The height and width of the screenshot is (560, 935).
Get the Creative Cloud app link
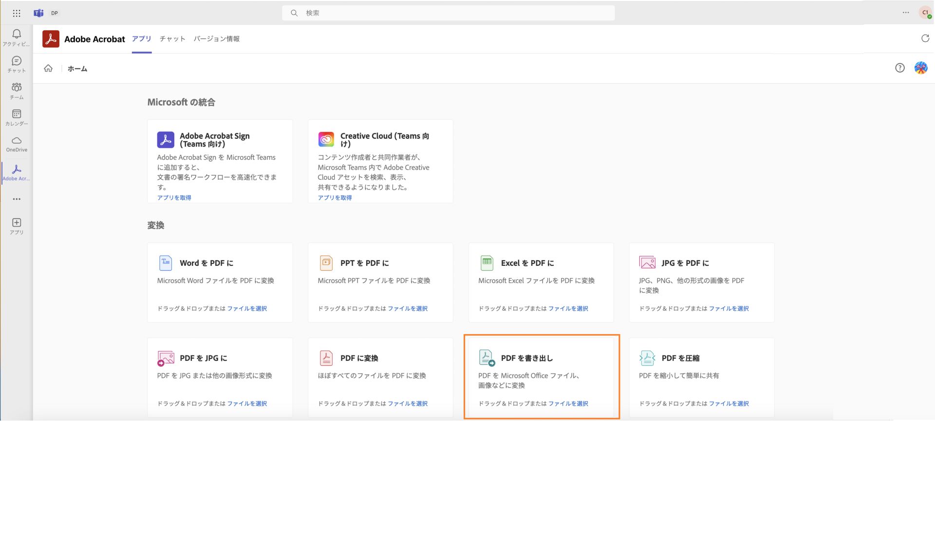335,198
